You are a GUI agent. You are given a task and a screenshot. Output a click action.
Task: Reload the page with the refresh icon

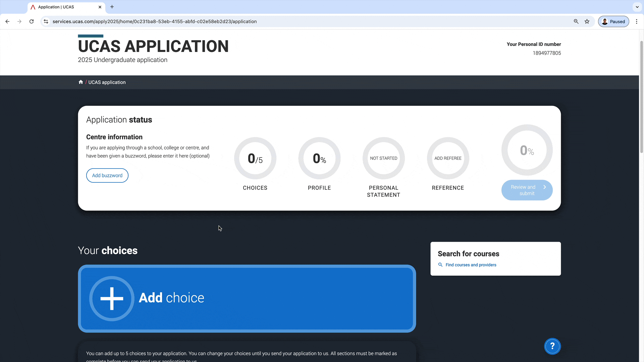point(32,21)
